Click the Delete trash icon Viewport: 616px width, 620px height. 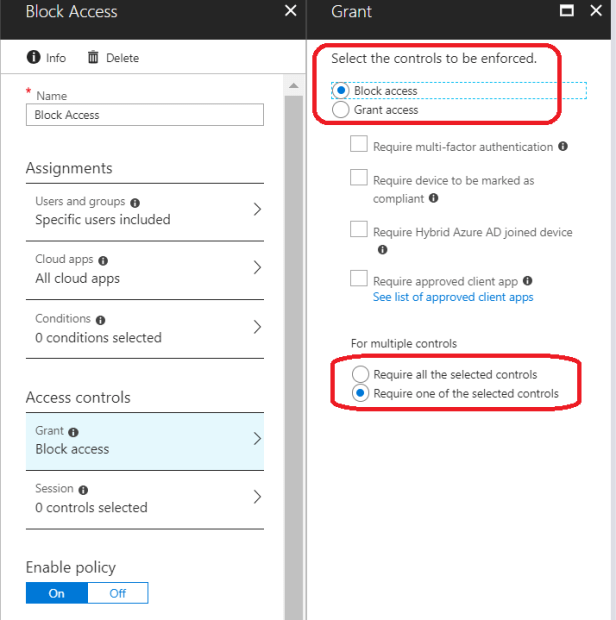tap(94, 58)
